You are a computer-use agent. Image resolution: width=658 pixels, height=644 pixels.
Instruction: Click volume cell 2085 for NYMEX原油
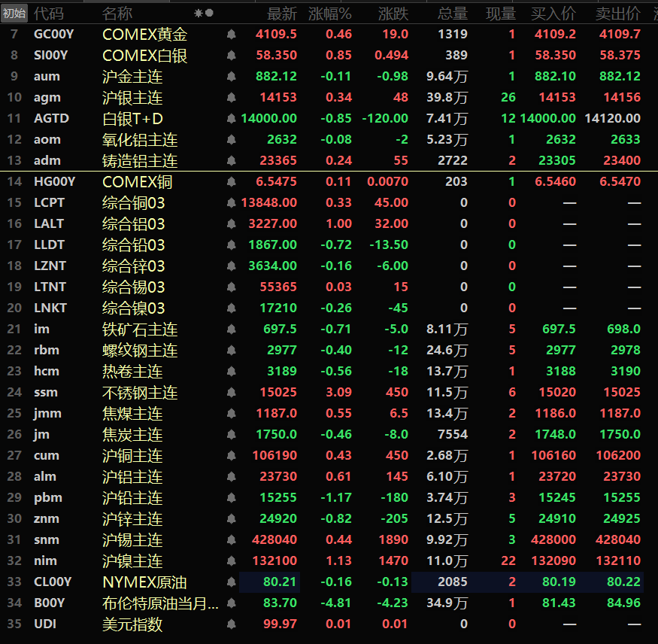point(453,582)
